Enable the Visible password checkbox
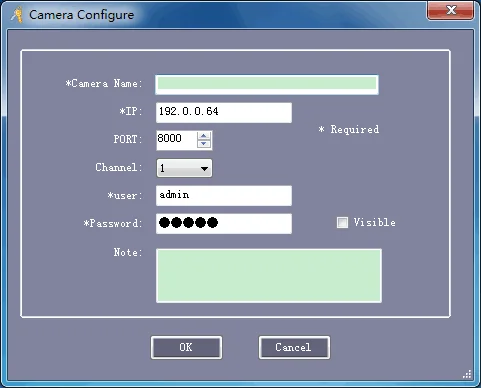 pyautogui.click(x=342, y=222)
